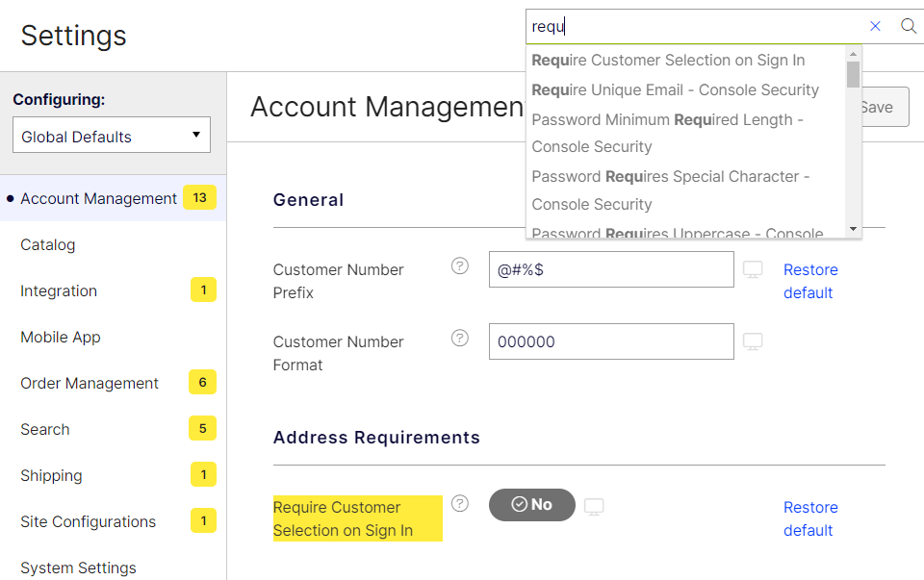Viewport: 924px width, 580px height.
Task: Click the magnifier search icon
Action: (x=908, y=26)
